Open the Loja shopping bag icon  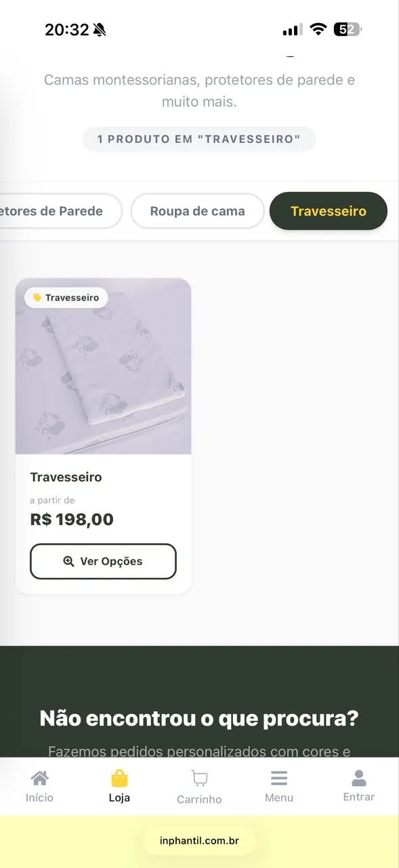coord(119,777)
